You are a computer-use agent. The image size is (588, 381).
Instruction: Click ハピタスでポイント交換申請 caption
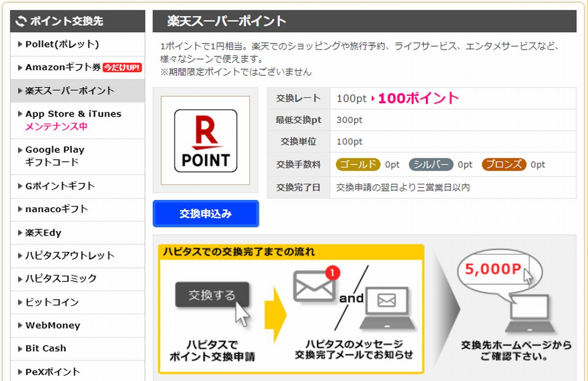[212, 351]
